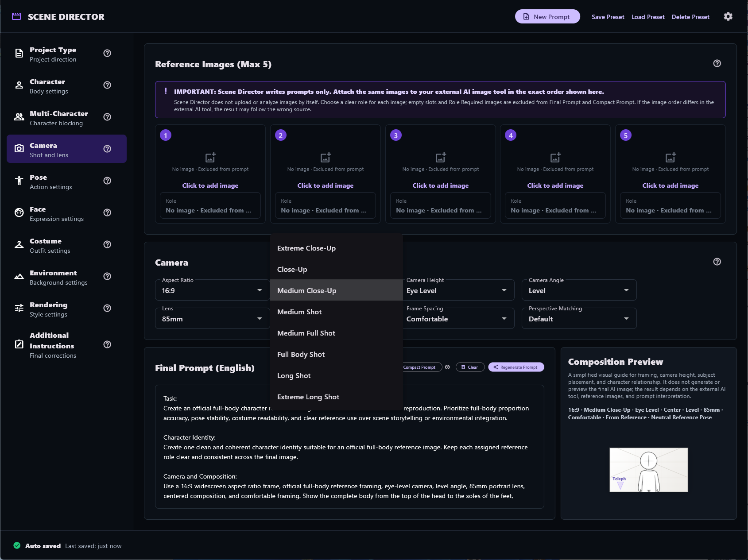Image resolution: width=748 pixels, height=560 pixels.
Task: Click Save Preset
Action: pyautogui.click(x=608, y=17)
